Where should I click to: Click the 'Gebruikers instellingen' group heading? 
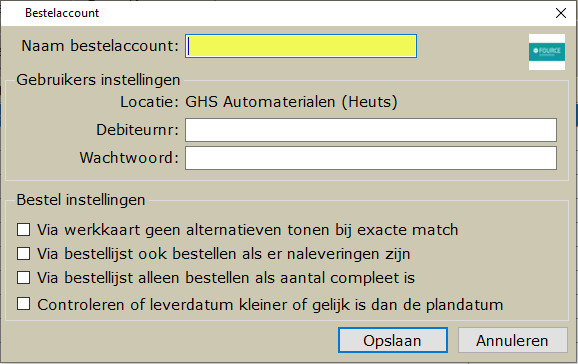[x=98, y=80]
